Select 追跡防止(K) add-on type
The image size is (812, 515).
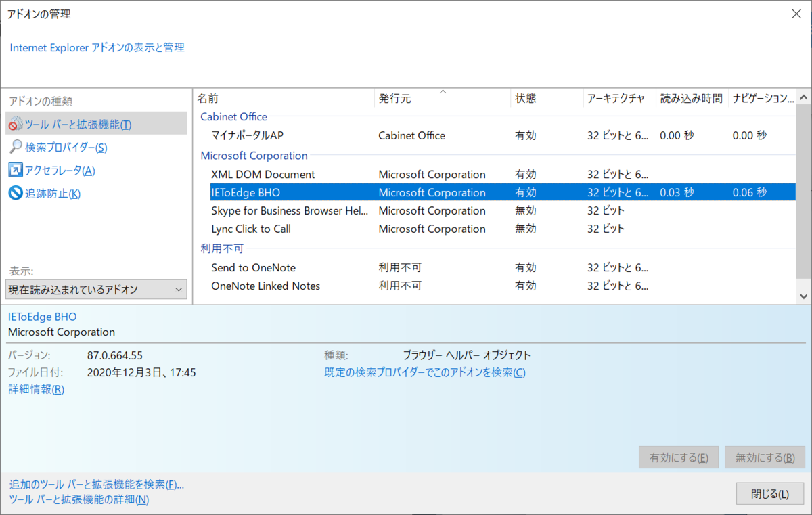pyautogui.click(x=53, y=194)
